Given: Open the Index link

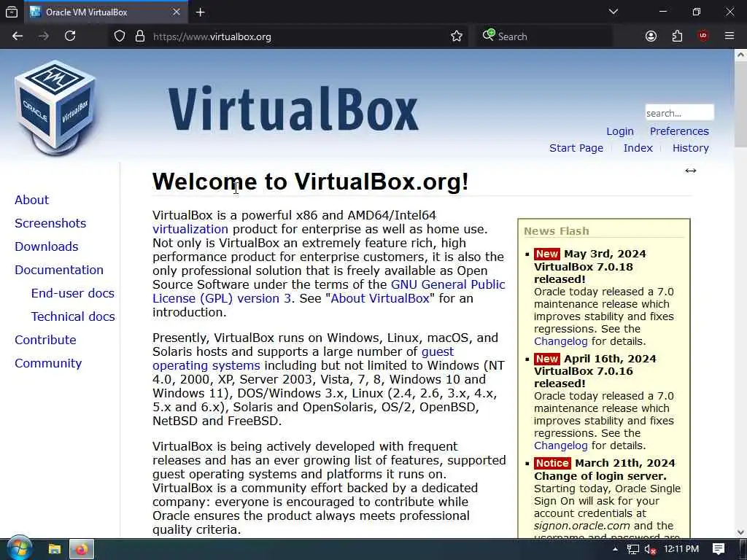Looking at the screenshot, I should (x=638, y=148).
